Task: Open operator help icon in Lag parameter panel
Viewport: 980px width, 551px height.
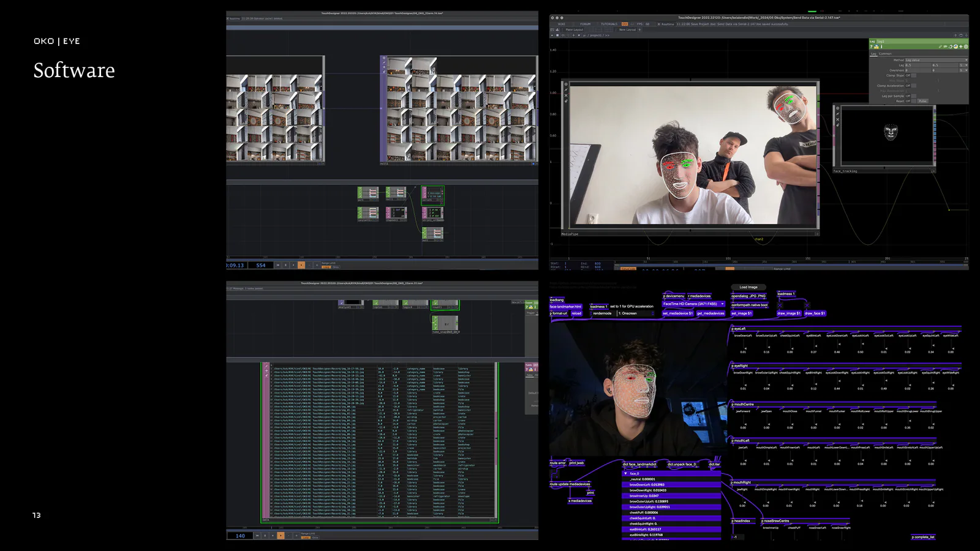Action: click(871, 47)
